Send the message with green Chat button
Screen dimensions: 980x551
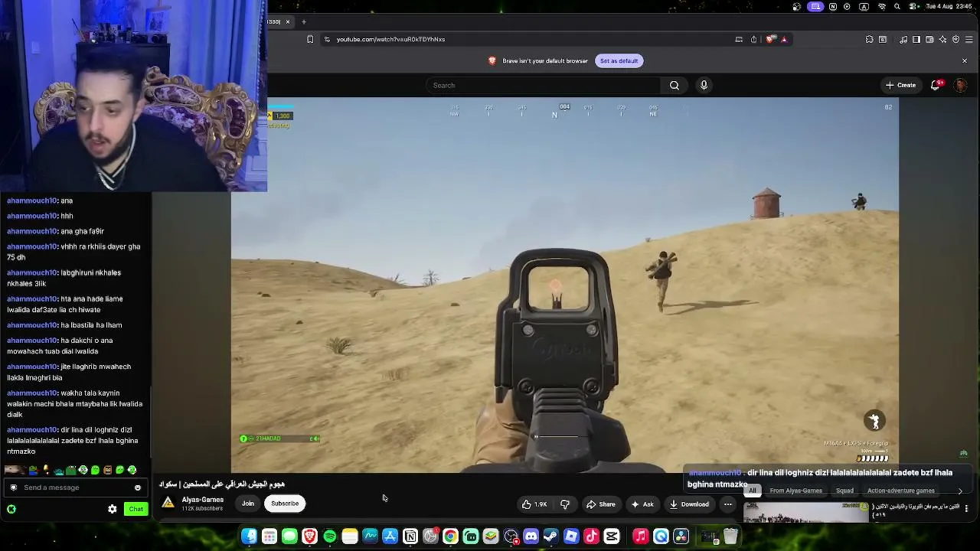coord(136,509)
